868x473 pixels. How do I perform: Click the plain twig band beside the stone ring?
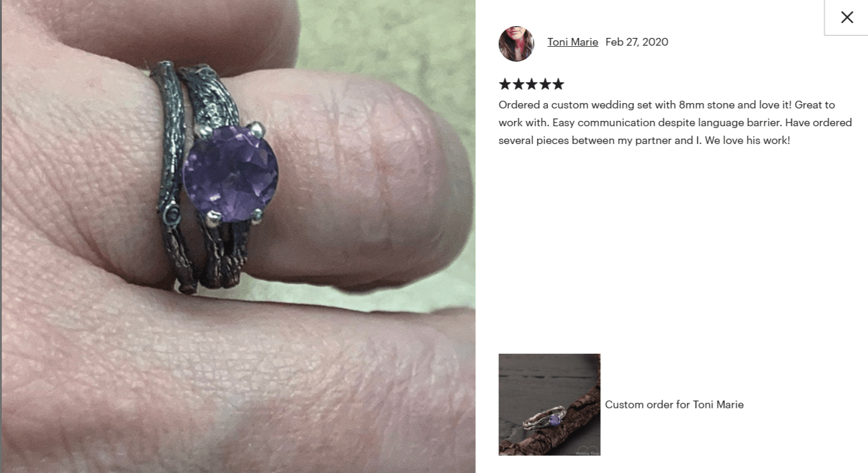coord(170,178)
